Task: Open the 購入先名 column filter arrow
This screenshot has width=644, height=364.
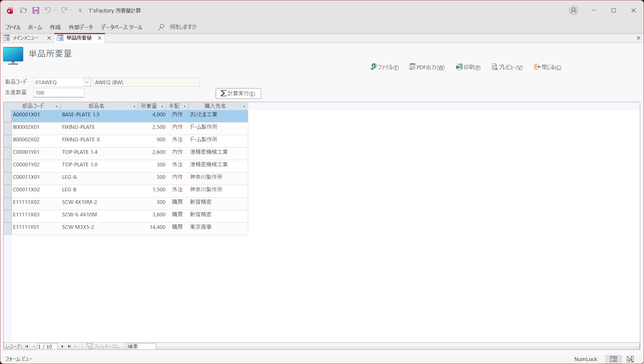Action: tap(244, 107)
